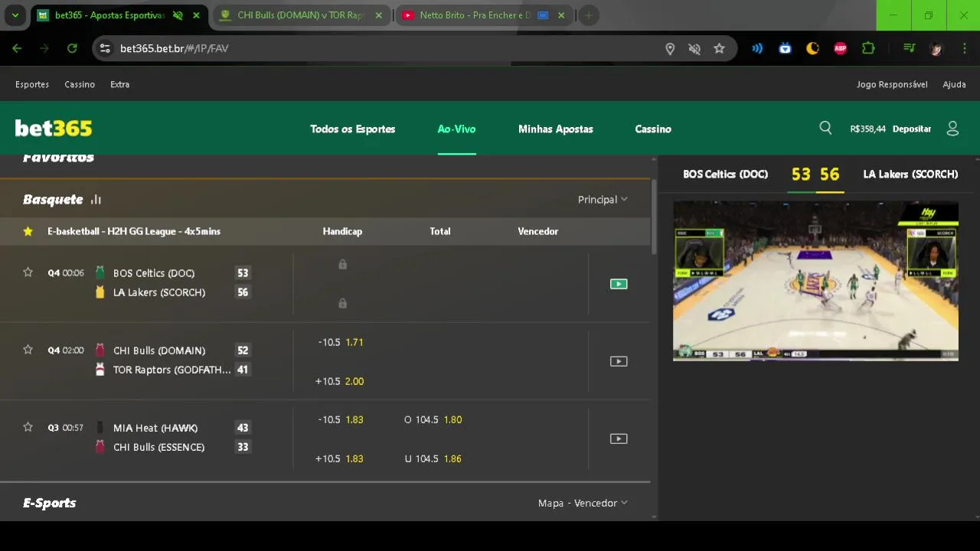Click the live basketball video stream
The height and width of the screenshot is (551, 980).
pos(815,281)
